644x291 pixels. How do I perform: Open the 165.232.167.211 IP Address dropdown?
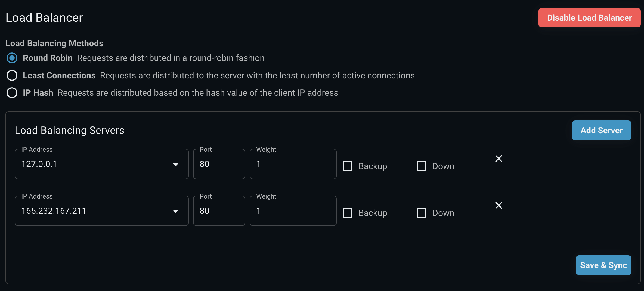tap(176, 211)
